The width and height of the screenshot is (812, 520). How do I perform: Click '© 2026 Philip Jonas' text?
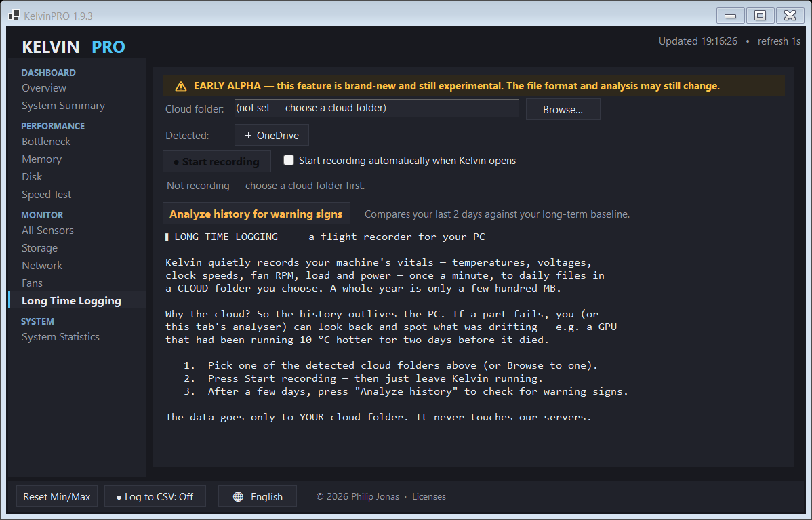pyautogui.click(x=358, y=497)
